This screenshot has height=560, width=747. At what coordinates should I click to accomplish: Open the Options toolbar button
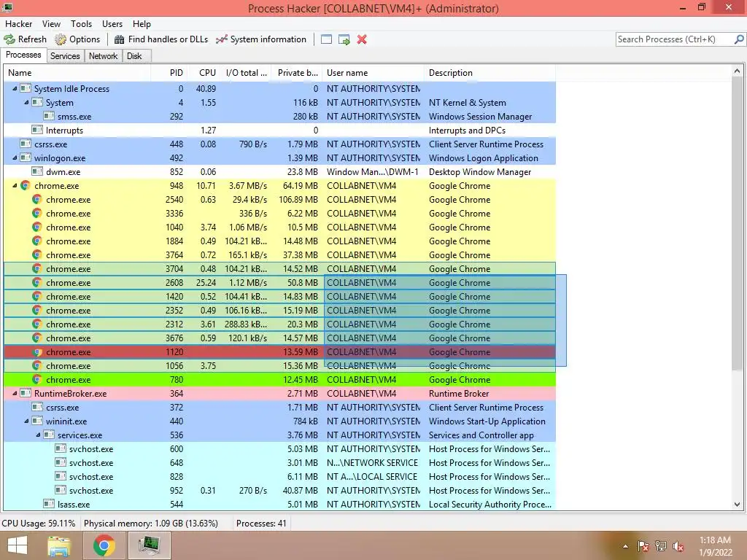click(77, 39)
